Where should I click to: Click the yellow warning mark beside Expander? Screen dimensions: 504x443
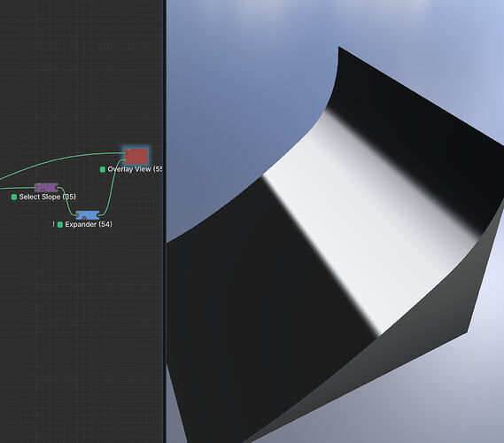[53, 224]
